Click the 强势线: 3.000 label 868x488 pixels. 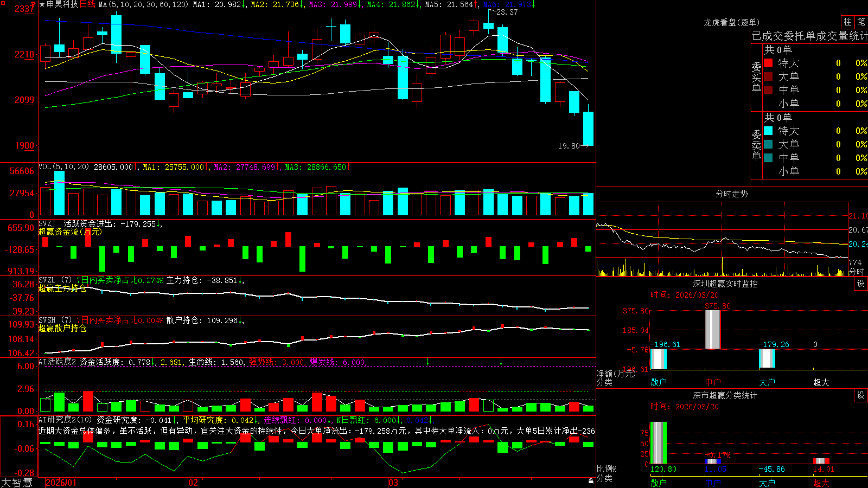click(x=277, y=362)
